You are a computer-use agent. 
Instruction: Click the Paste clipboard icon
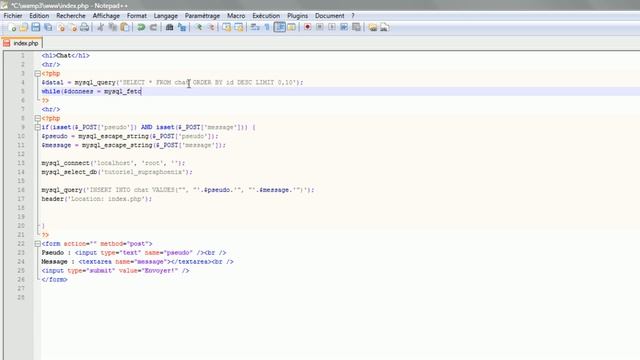pyautogui.click(x=124, y=27)
